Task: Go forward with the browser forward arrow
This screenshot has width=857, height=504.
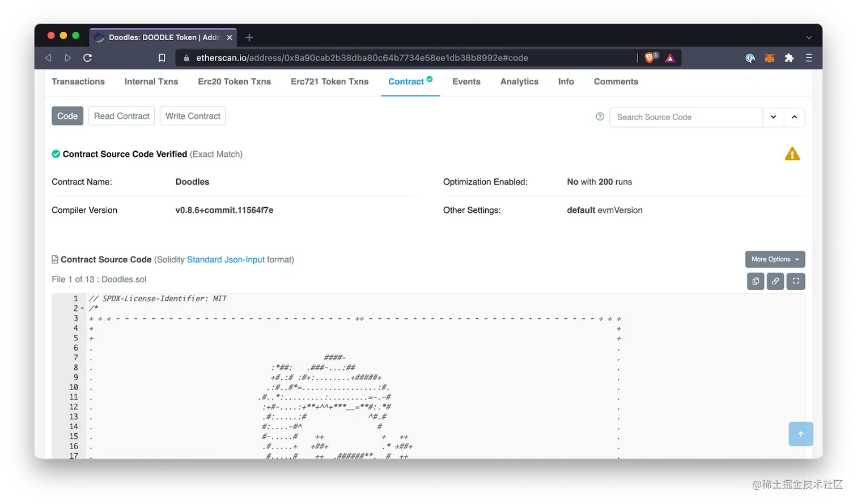Action: tap(67, 58)
